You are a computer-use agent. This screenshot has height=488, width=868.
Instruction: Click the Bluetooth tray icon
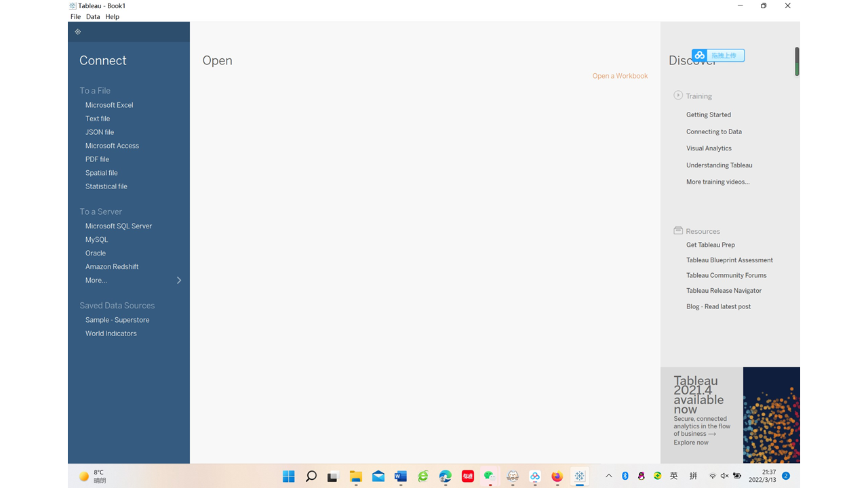click(x=625, y=476)
